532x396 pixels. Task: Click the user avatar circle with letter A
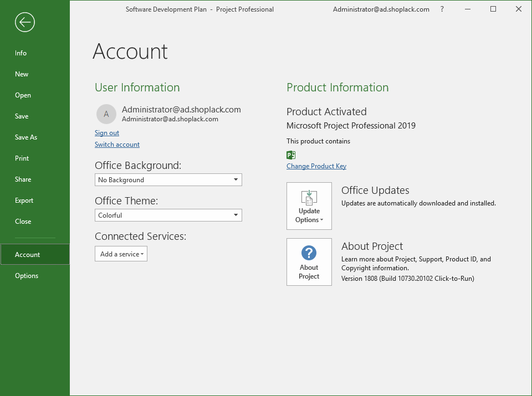(x=106, y=114)
